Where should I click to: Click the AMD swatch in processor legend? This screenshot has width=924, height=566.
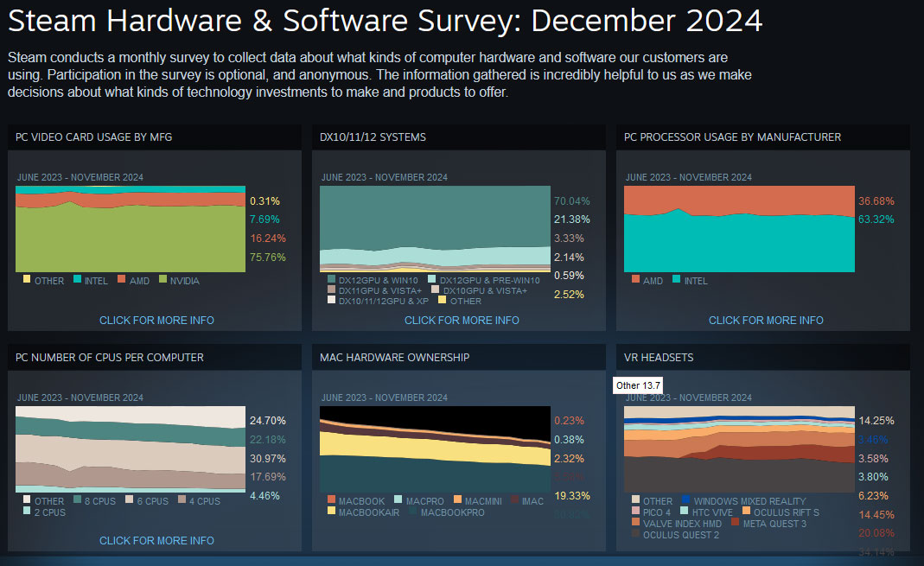tap(636, 279)
